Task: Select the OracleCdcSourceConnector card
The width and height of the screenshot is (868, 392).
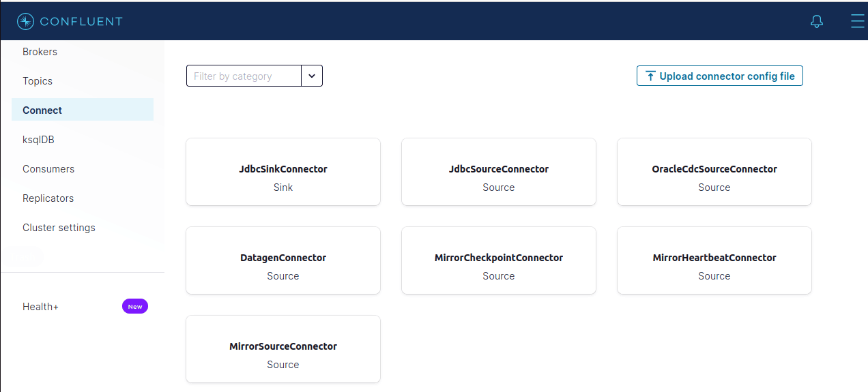Action: click(x=714, y=172)
